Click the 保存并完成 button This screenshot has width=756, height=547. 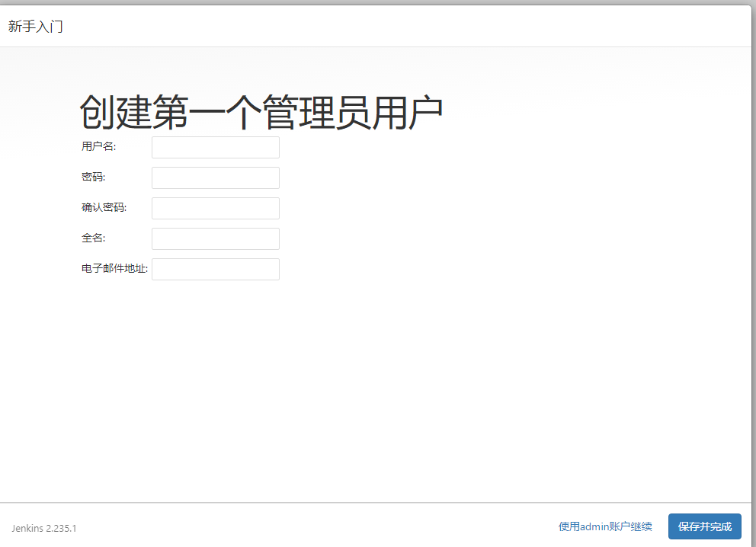704,526
